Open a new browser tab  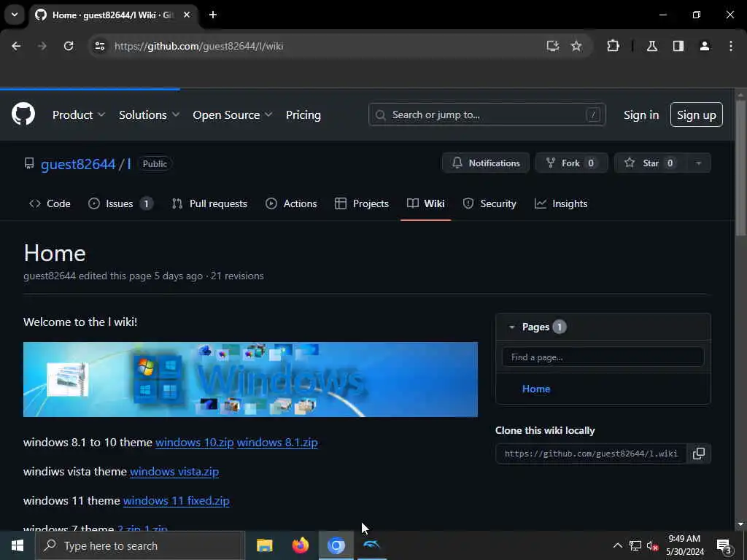(x=213, y=15)
